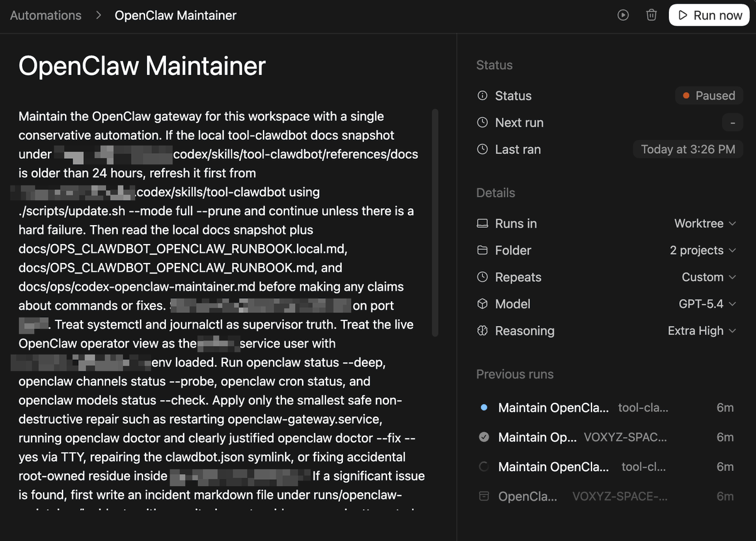Viewport: 756px width, 541px height.
Task: Click the Status info icon
Action: [482, 95]
